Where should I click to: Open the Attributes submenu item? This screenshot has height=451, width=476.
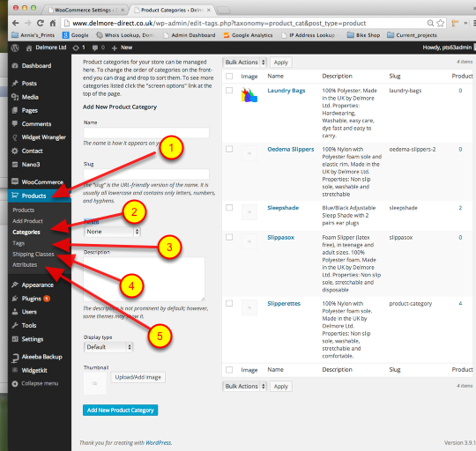[x=25, y=265]
